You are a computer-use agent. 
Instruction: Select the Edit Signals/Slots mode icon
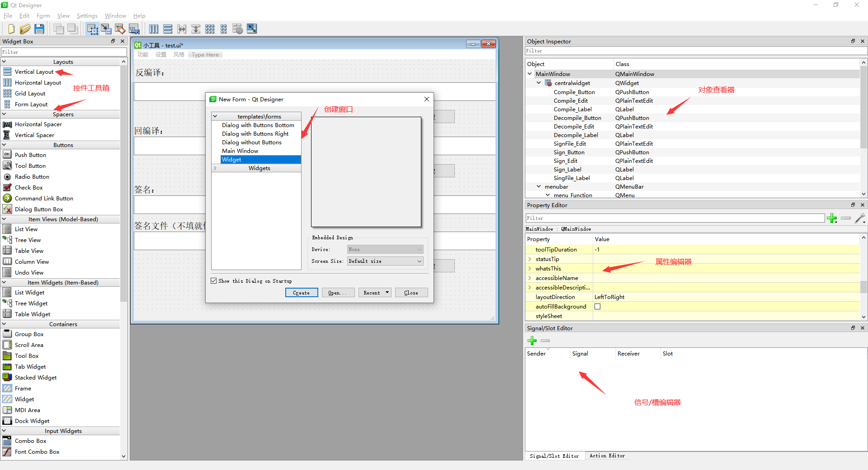106,29
